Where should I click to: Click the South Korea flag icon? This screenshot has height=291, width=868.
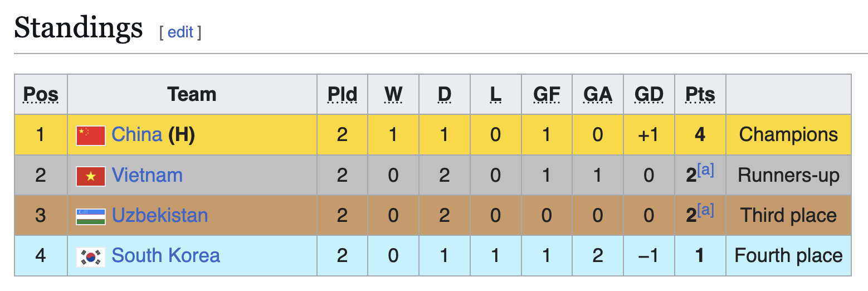[90, 256]
